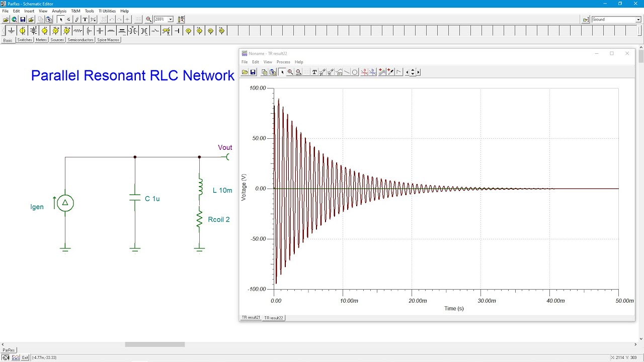Click the horizontal scrollbar thumb of the schematic
The image size is (644, 362).
[x=155, y=344]
